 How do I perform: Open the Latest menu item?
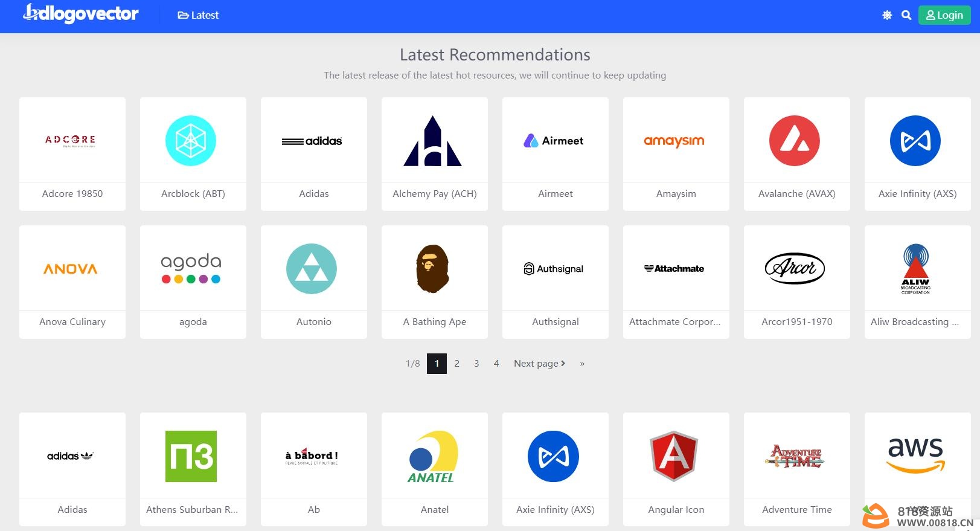click(198, 15)
